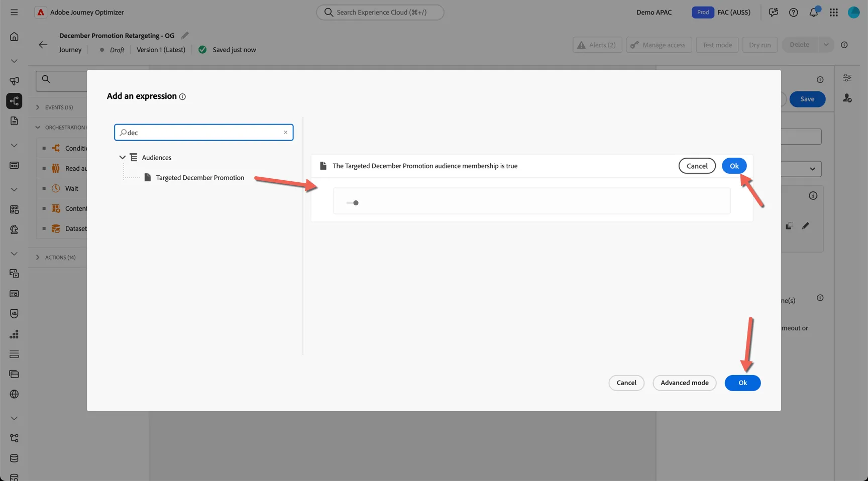The width and height of the screenshot is (868, 481).
Task: Open the settings sliders icon on right rail
Action: pos(847,78)
